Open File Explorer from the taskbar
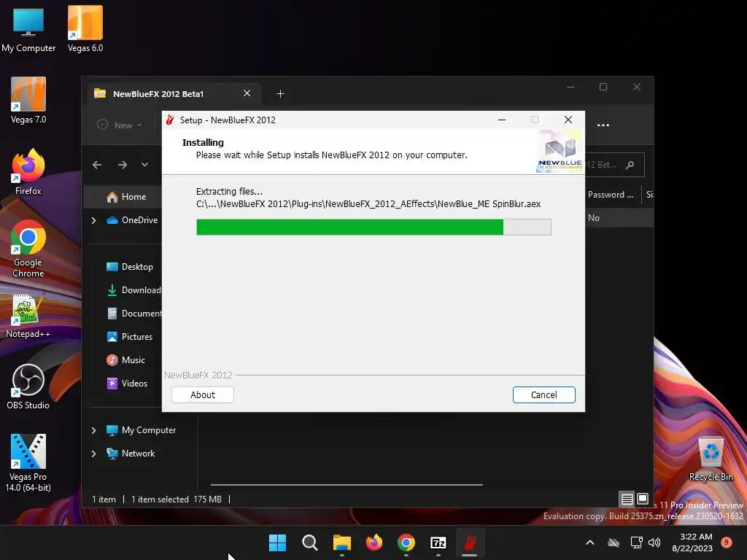Viewport: 747px width, 560px height. [x=341, y=542]
